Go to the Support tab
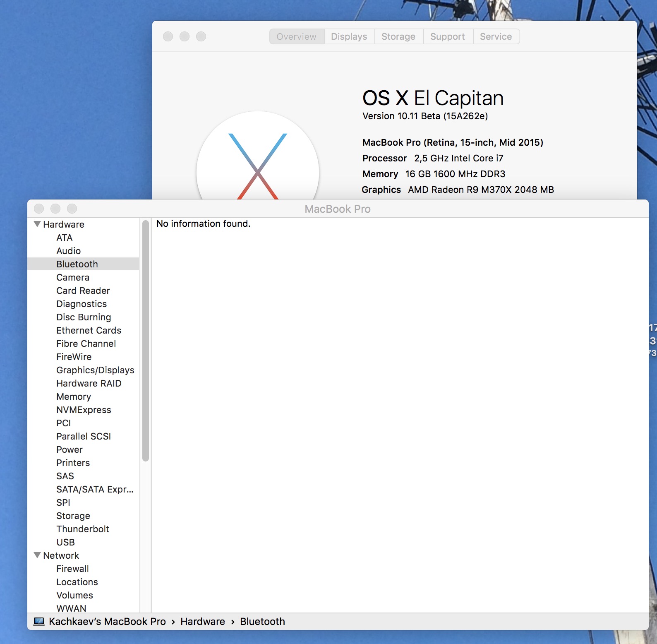 (x=448, y=36)
